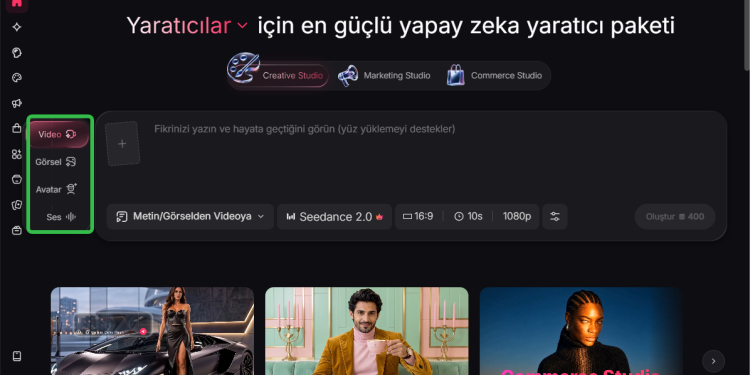Open the home icon in the sidebar
Screen dimensions: 750x375
(17, 4)
